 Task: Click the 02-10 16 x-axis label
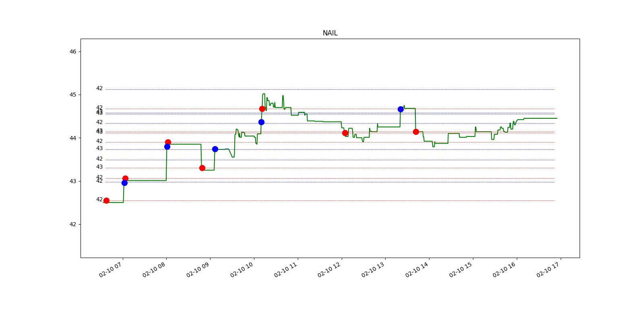504,270
